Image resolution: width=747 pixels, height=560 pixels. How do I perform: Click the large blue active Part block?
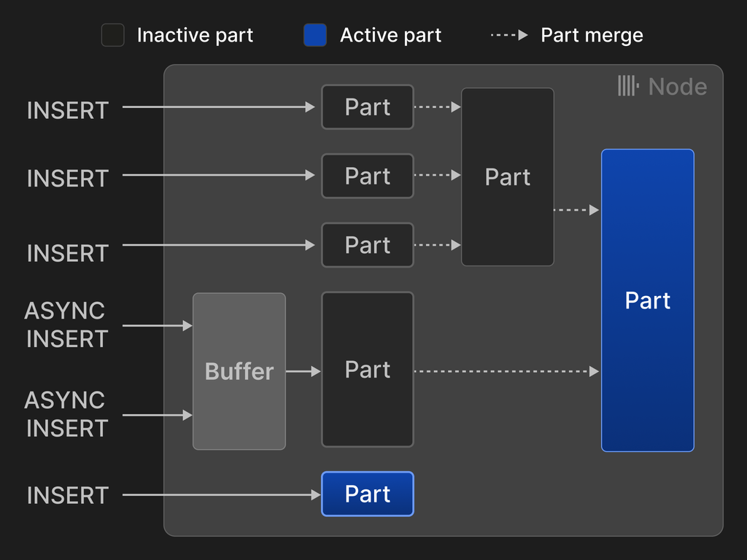pyautogui.click(x=647, y=300)
